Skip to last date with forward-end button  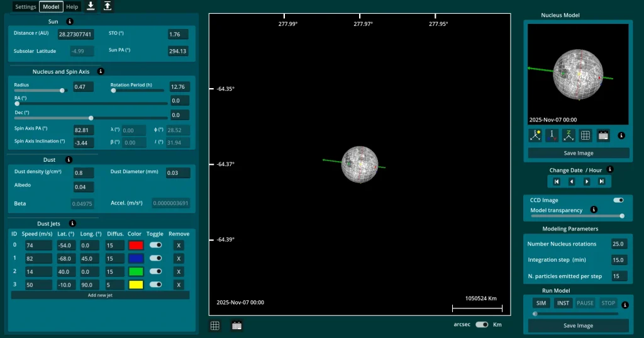click(x=602, y=181)
